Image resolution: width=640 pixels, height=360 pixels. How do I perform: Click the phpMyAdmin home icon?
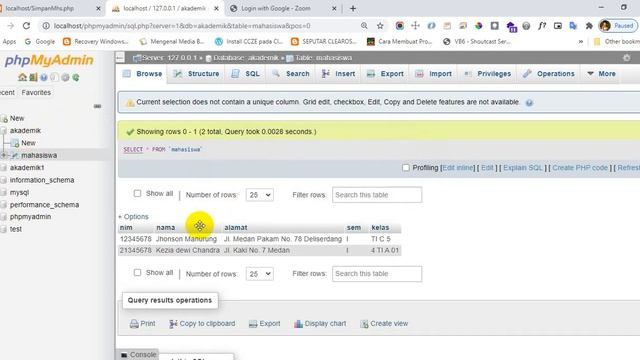click(x=22, y=77)
